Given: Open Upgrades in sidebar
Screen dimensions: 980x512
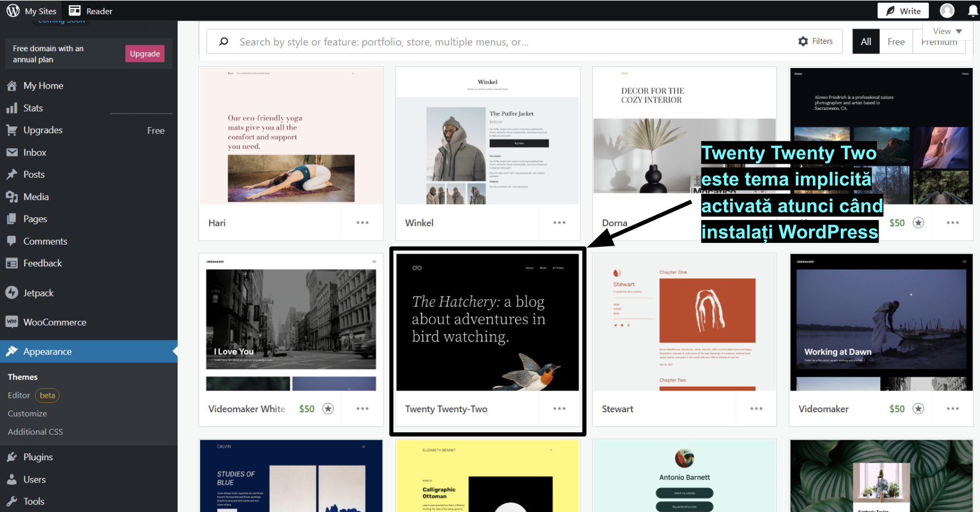Looking at the screenshot, I should pos(43,130).
